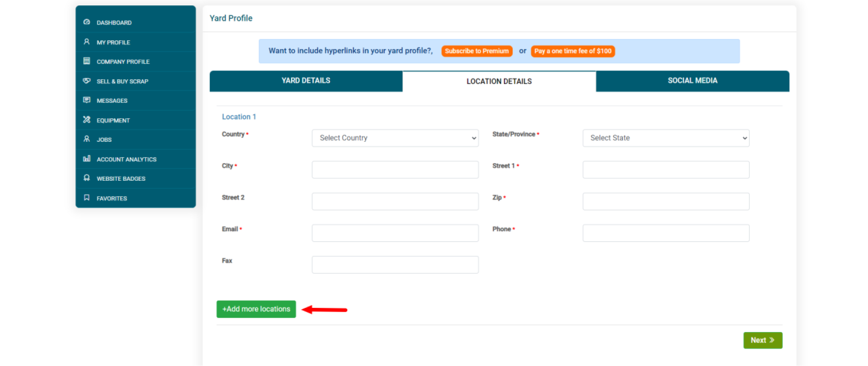Click the Messages chat icon
This screenshot has height=366, width=868.
pyautogui.click(x=87, y=100)
